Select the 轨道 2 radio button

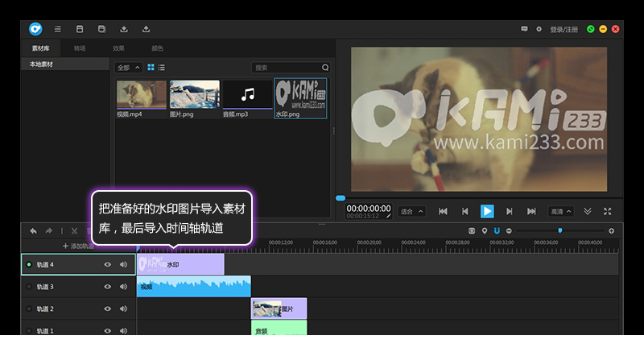tap(29, 309)
